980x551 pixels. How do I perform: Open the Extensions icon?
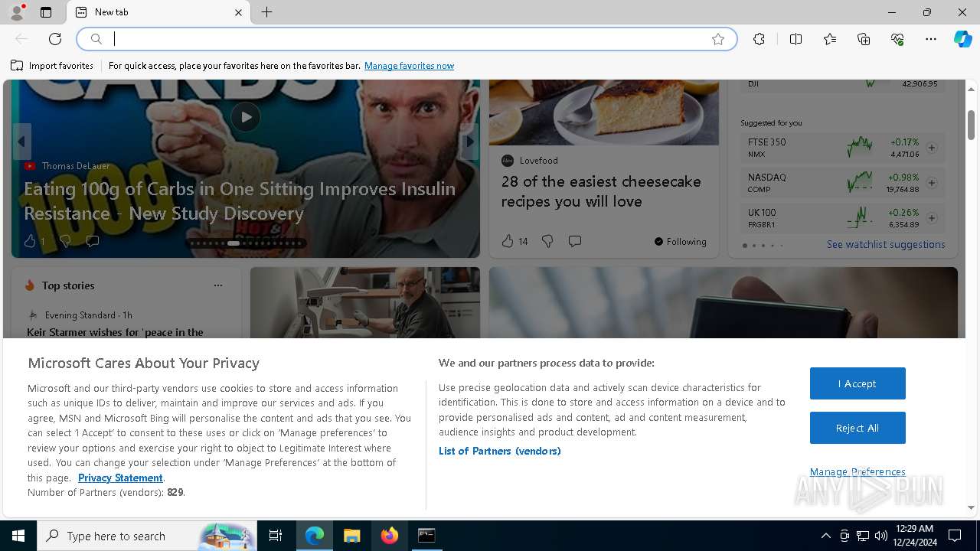point(759,39)
